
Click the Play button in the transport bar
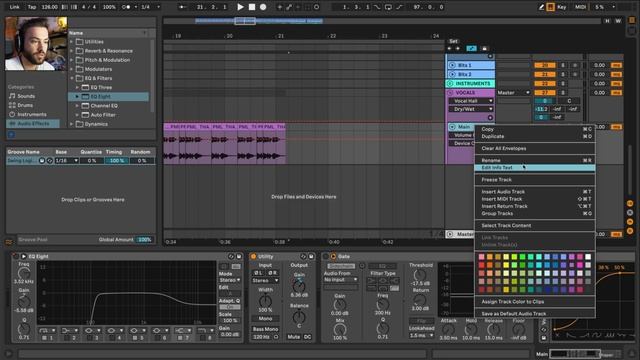tap(240, 7)
